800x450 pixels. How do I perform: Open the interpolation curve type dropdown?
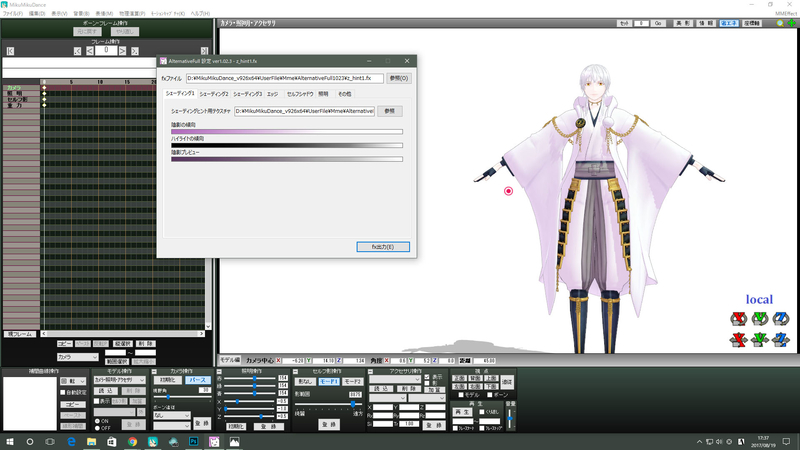point(73,381)
